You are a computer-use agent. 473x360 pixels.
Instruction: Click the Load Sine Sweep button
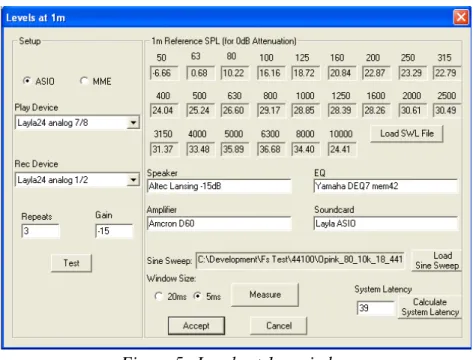pos(437,260)
